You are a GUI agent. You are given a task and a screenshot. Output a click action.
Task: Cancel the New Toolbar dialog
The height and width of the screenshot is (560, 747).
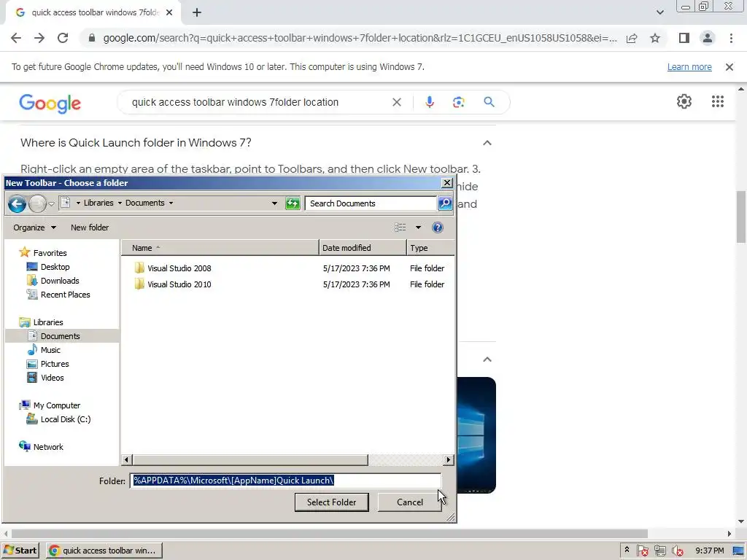tap(410, 502)
